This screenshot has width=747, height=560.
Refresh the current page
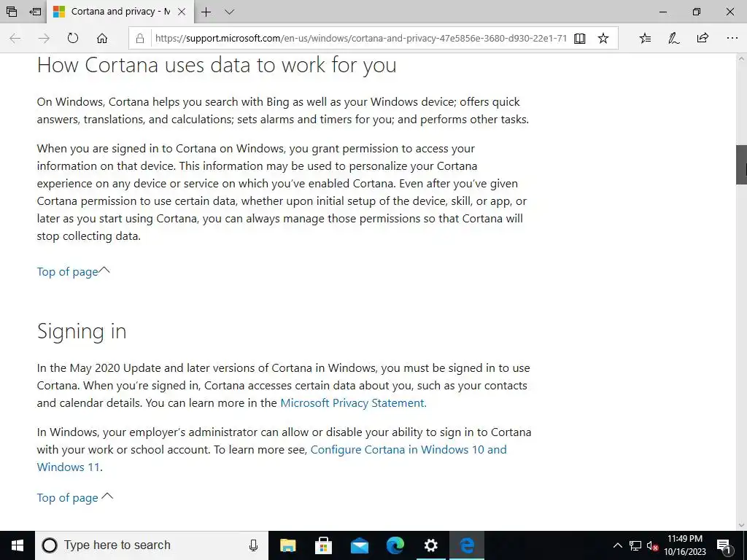pyautogui.click(x=73, y=38)
